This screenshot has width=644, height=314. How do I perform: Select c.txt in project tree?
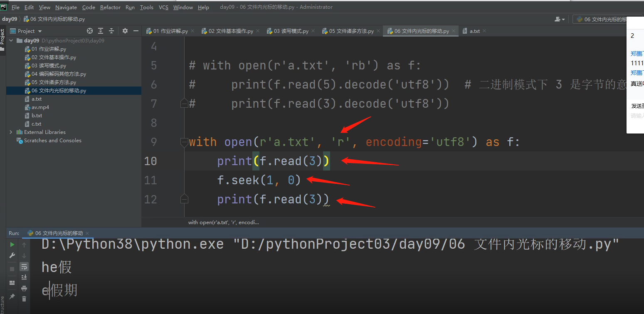pyautogui.click(x=74, y=124)
